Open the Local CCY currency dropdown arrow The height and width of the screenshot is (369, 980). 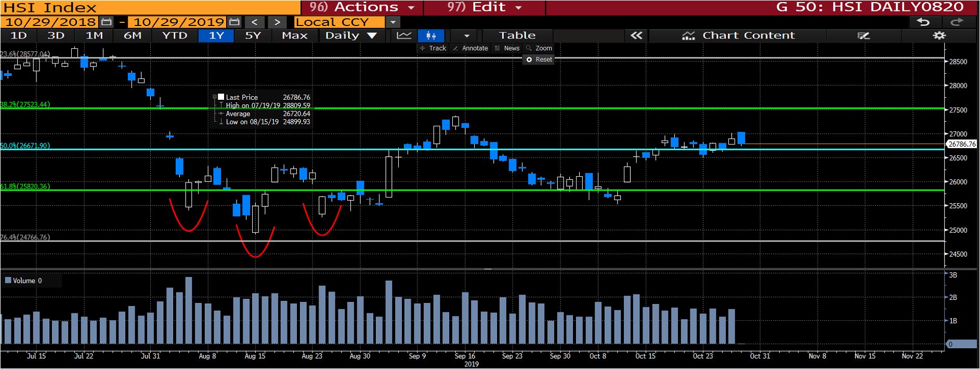click(x=393, y=22)
